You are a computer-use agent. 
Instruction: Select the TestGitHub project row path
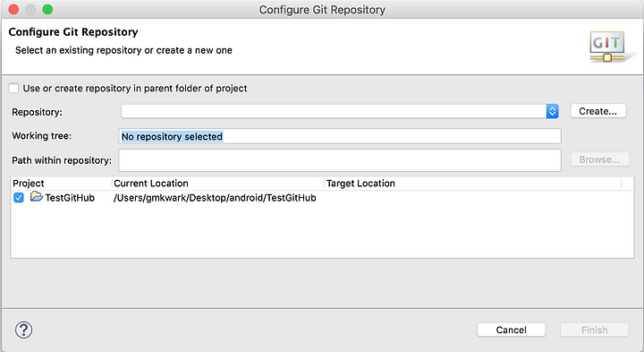(215, 198)
